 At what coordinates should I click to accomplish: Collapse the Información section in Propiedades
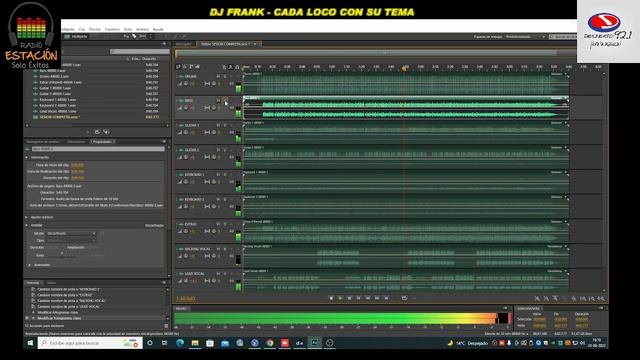click(x=27, y=157)
